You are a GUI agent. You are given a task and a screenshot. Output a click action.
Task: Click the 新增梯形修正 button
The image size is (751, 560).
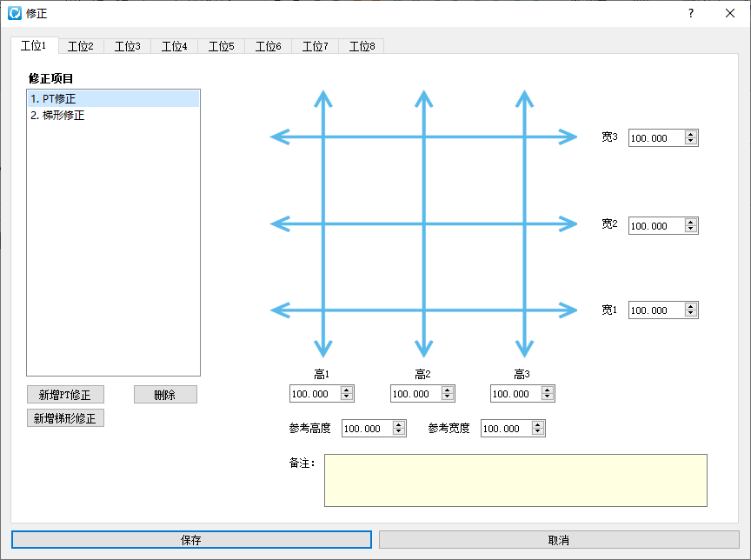[x=65, y=418]
